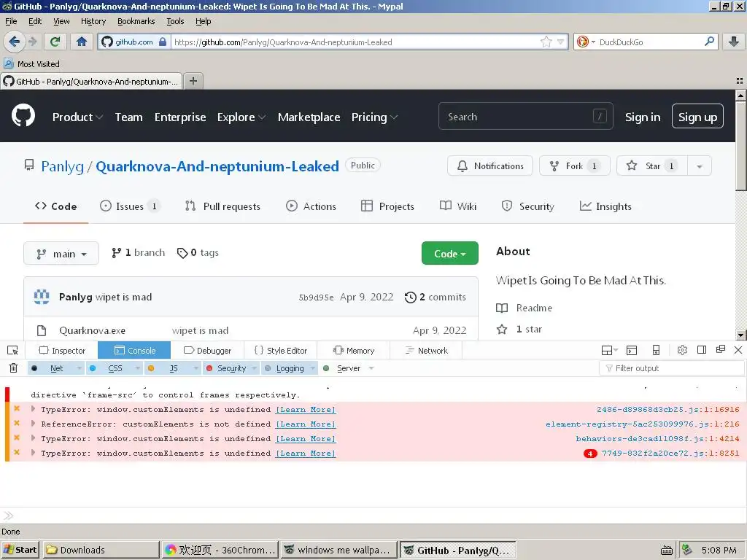Click the Notifications button
This screenshot has width=747, height=560.
pos(489,166)
